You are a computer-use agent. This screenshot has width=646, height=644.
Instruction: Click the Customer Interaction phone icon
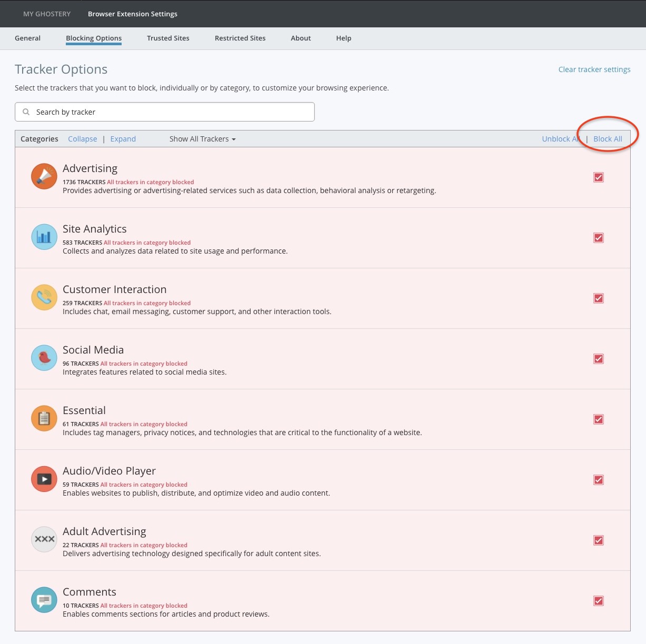[44, 297]
